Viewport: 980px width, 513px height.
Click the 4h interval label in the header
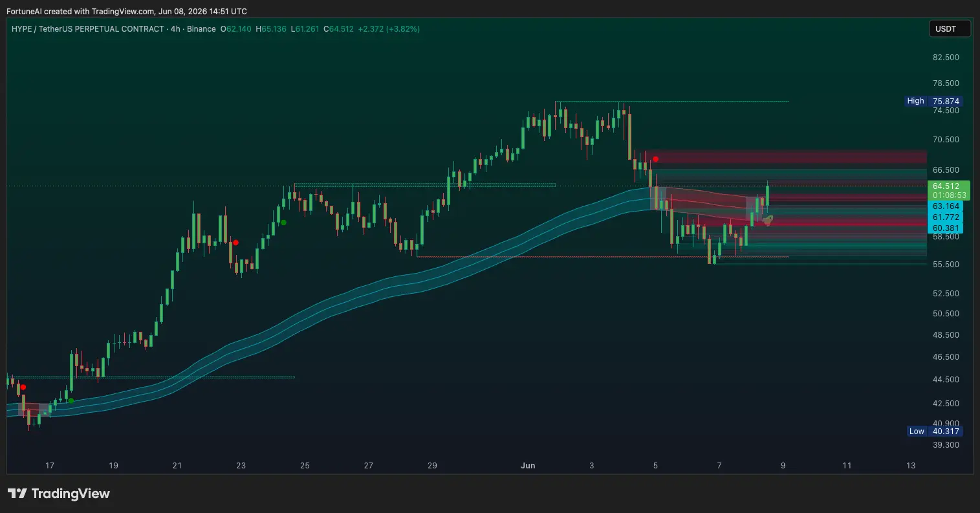[x=174, y=29]
